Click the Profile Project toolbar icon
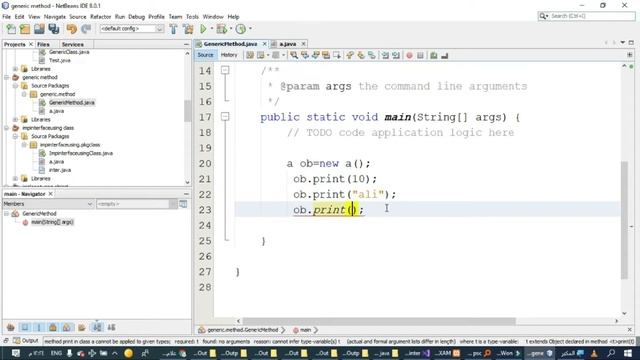This screenshot has height=360, width=640. coord(241,29)
